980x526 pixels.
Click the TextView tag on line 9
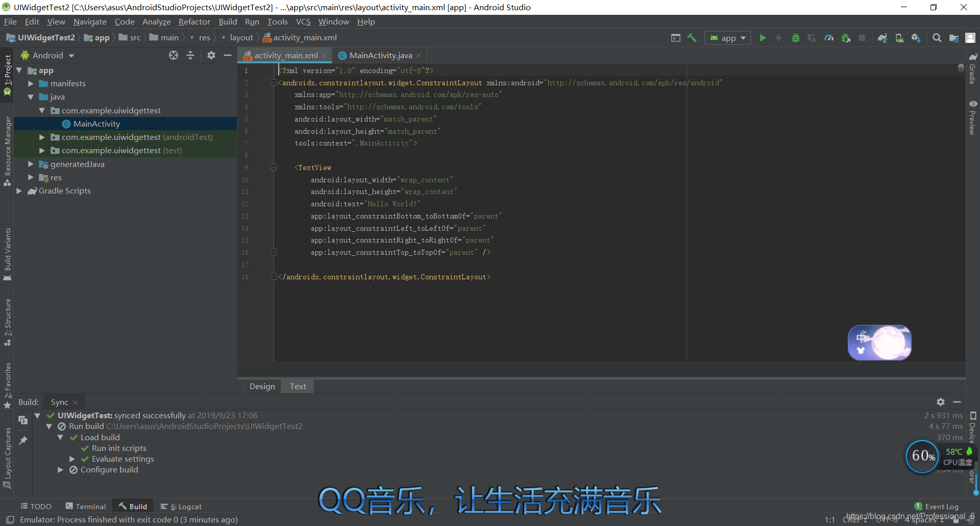pos(314,168)
